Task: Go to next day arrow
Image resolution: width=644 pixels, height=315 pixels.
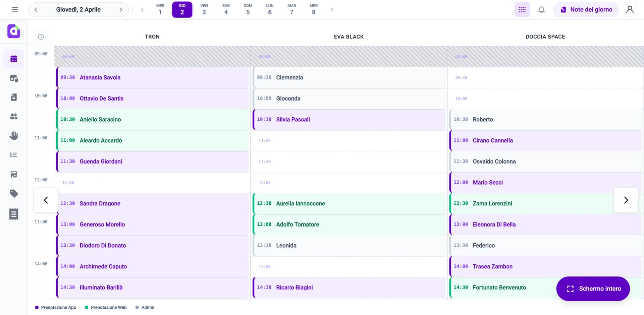Action: pos(121,10)
